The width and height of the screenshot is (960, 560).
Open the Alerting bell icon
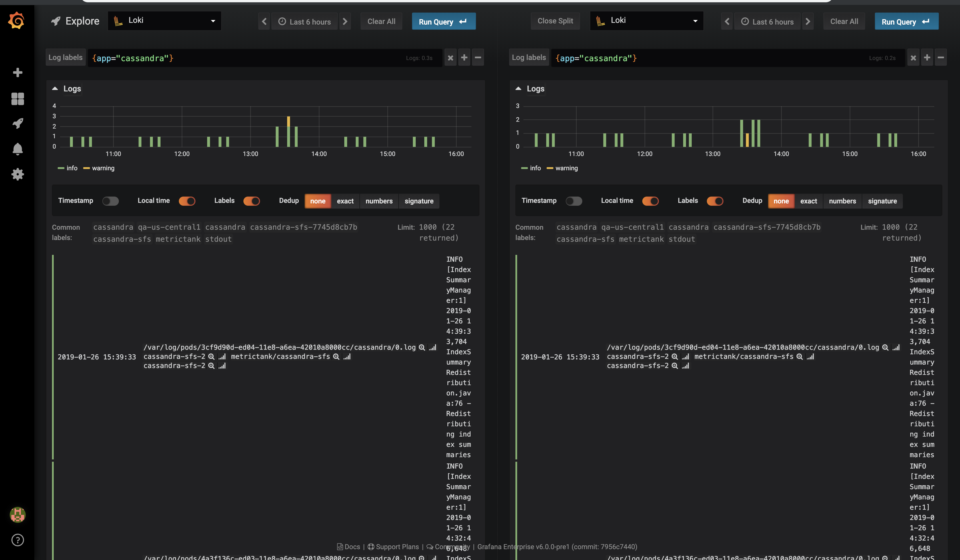(17, 149)
